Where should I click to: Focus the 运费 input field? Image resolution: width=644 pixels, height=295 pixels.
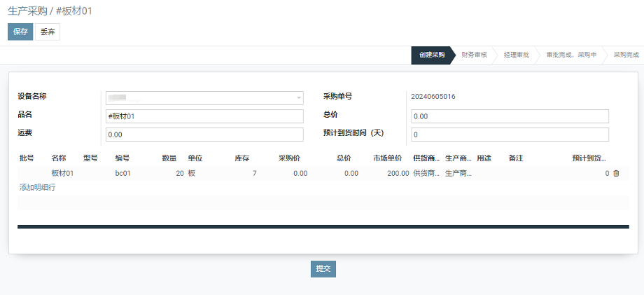(x=204, y=135)
